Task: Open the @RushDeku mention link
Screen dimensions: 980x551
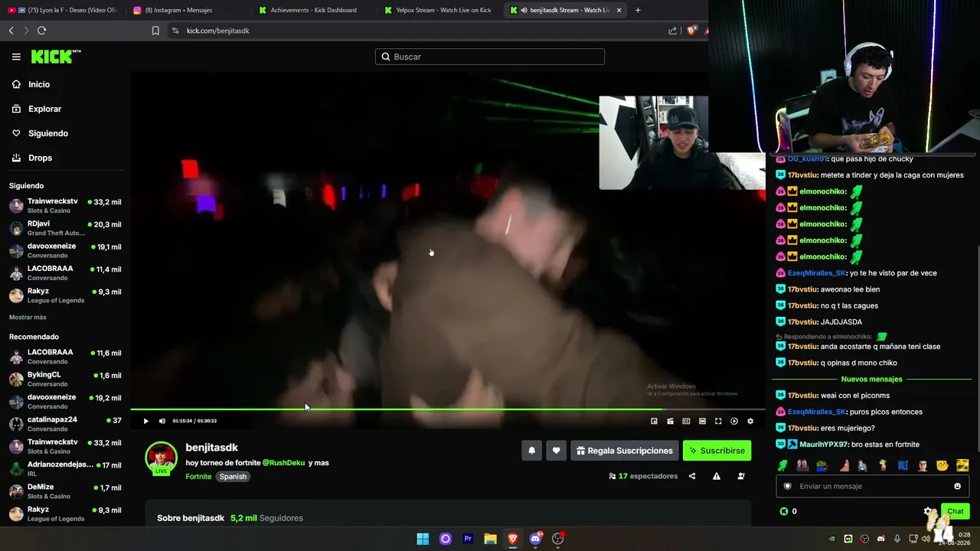Action: click(x=283, y=463)
